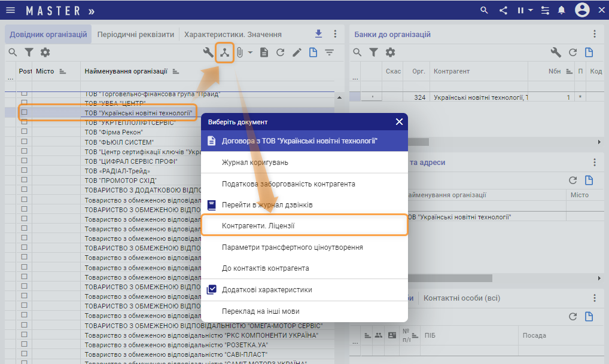
Task: Close the Виберіть документ dialog
Action: pyautogui.click(x=399, y=122)
